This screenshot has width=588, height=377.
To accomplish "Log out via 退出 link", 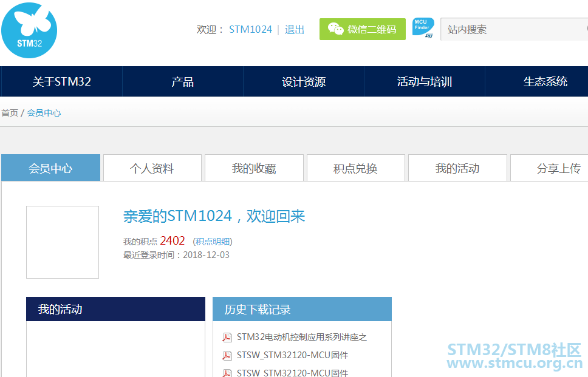I will tap(295, 29).
